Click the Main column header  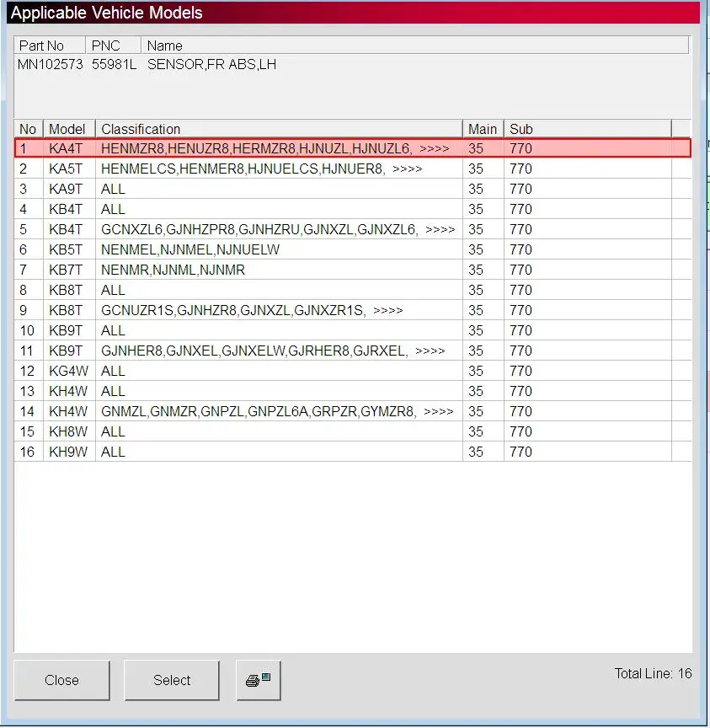pos(483,129)
